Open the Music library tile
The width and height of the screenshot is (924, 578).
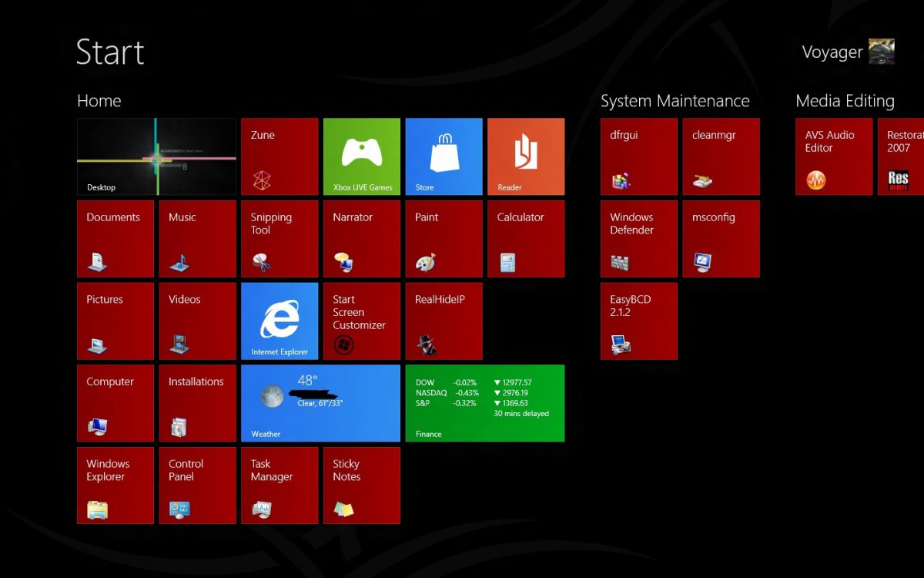[x=198, y=239]
